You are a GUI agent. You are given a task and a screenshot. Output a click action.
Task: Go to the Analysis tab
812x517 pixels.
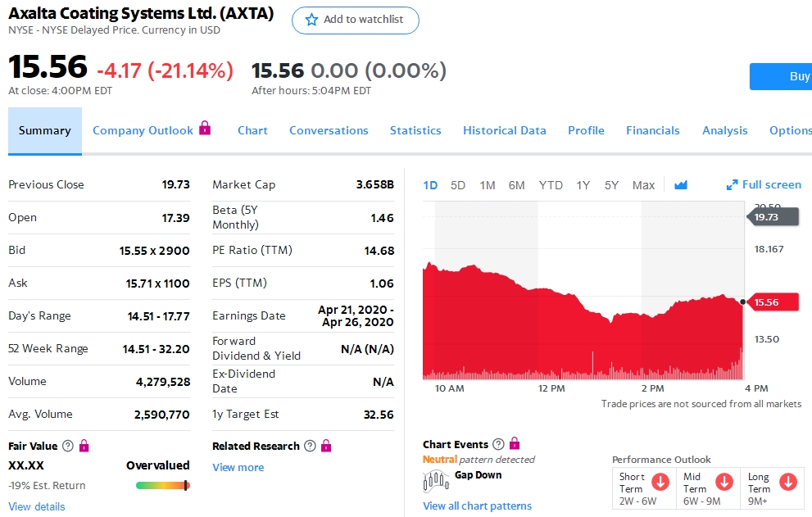[x=725, y=130]
